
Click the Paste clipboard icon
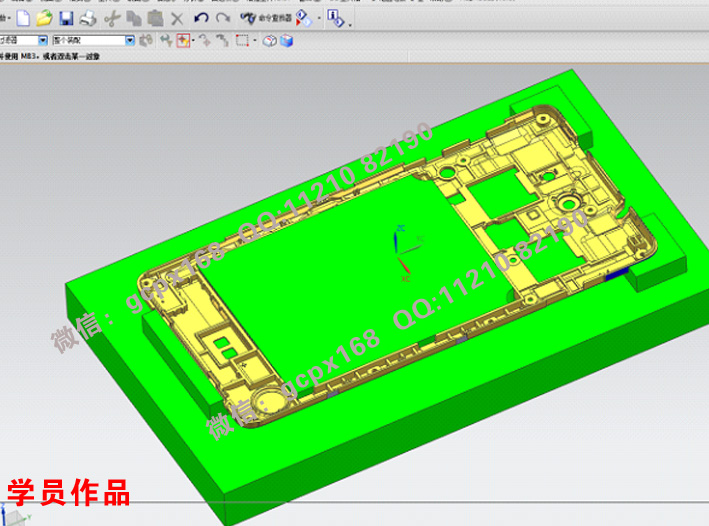tap(155, 18)
